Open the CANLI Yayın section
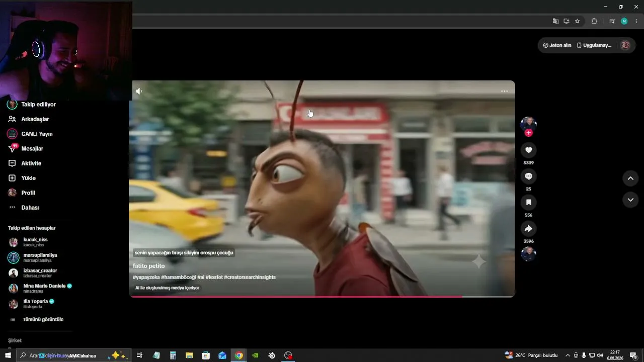Image resolution: width=644 pixels, height=362 pixels. (31, 134)
